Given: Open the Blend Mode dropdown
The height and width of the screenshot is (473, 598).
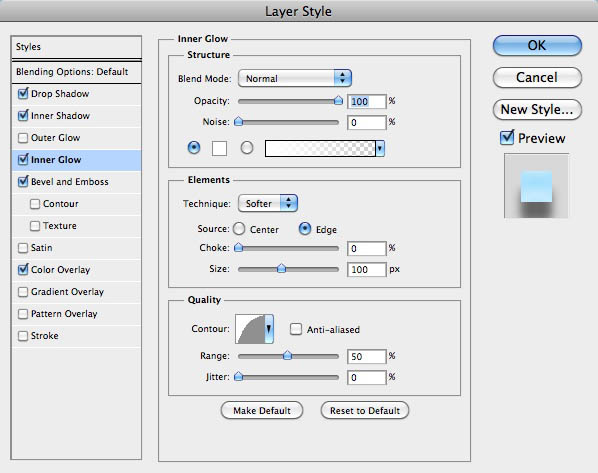Looking at the screenshot, I should coord(294,79).
